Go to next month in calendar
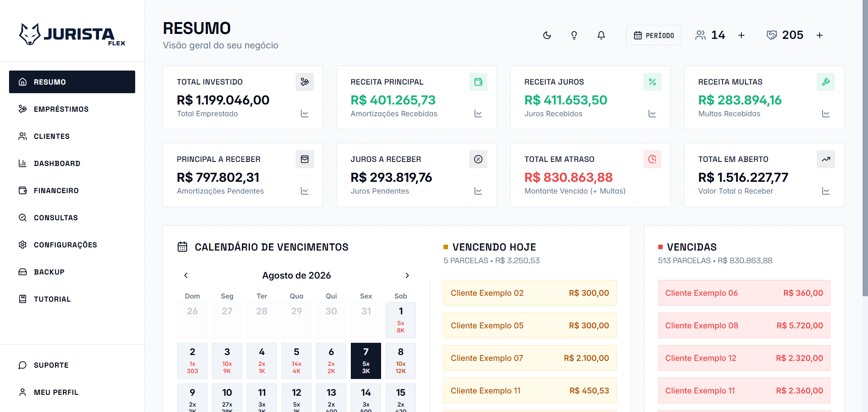The width and height of the screenshot is (868, 412). coord(407,275)
